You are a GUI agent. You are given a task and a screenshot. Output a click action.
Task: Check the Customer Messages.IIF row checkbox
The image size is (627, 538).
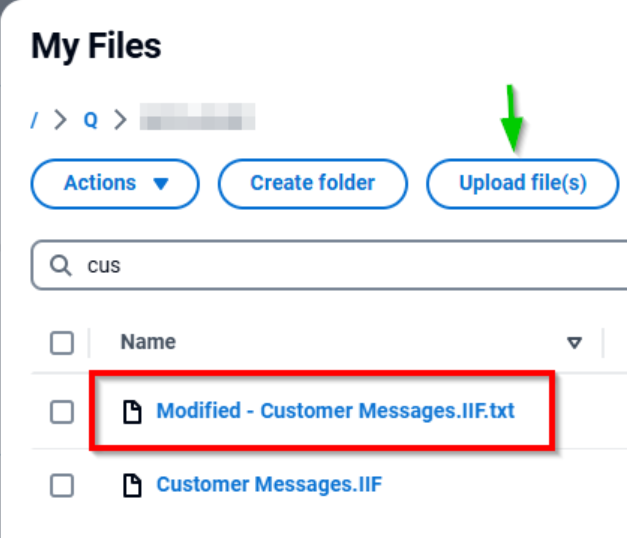[62, 485]
